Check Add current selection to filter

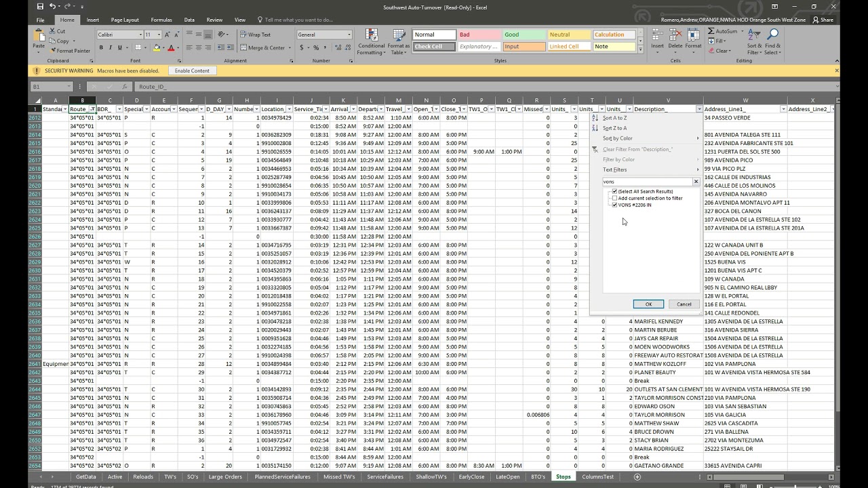coord(615,198)
